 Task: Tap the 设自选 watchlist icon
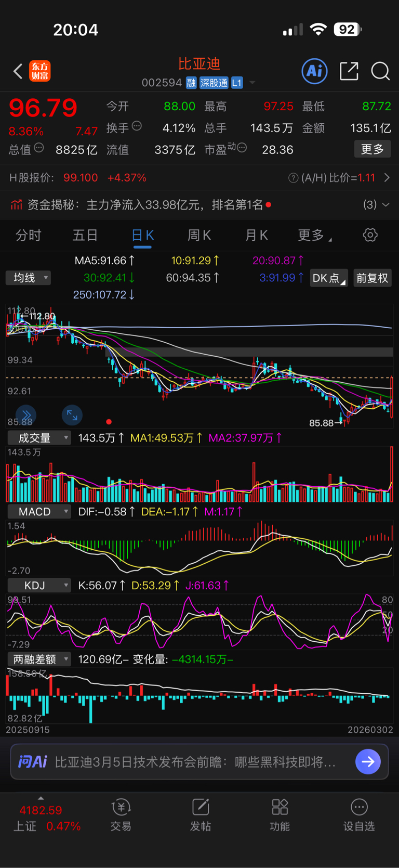point(359,808)
